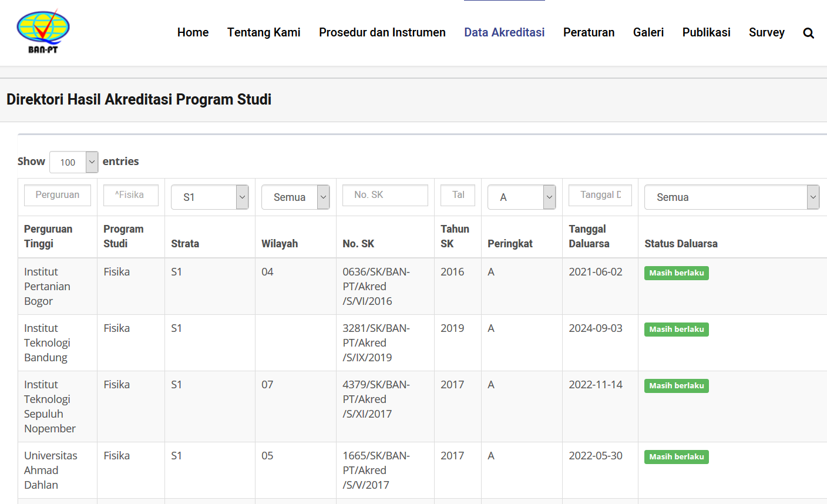Image resolution: width=827 pixels, height=504 pixels.
Task: Click Tahun SK value 2016
Action: coord(452,272)
